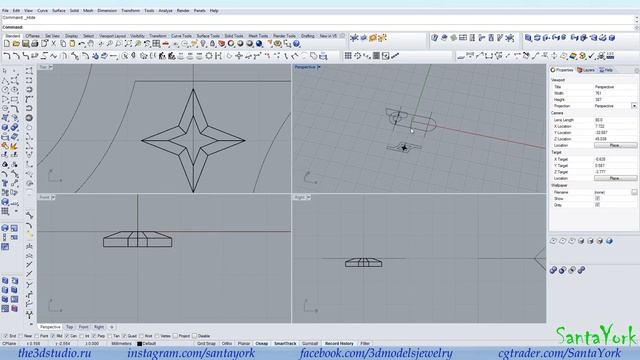Viewport: 640px width, 360px height.
Task: Toggle the End osnap checkbox
Action: (x=5, y=336)
